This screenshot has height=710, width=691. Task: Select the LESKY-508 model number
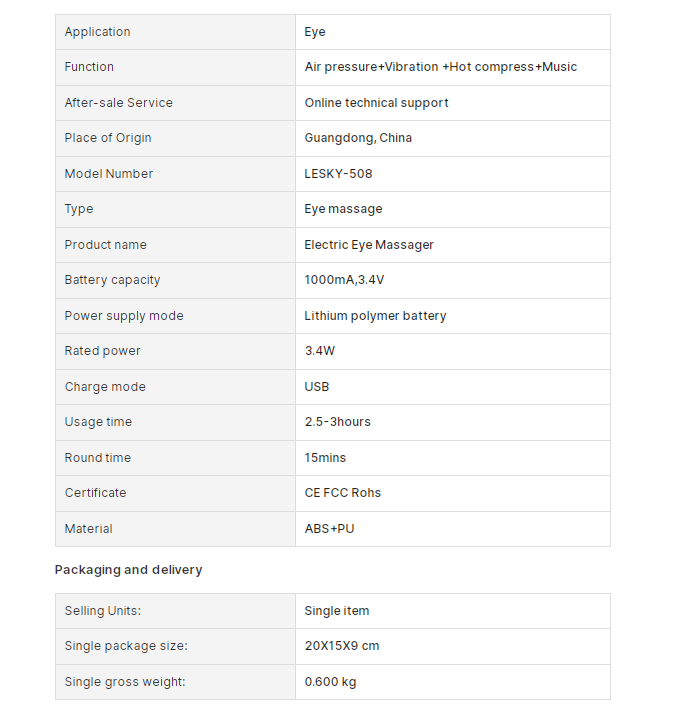[x=338, y=174]
